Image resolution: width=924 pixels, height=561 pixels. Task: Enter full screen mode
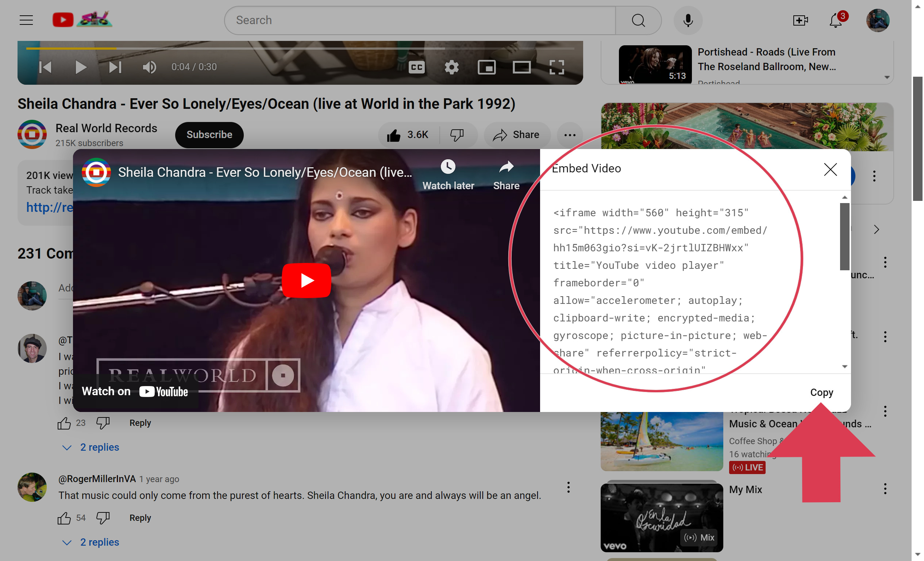(557, 67)
